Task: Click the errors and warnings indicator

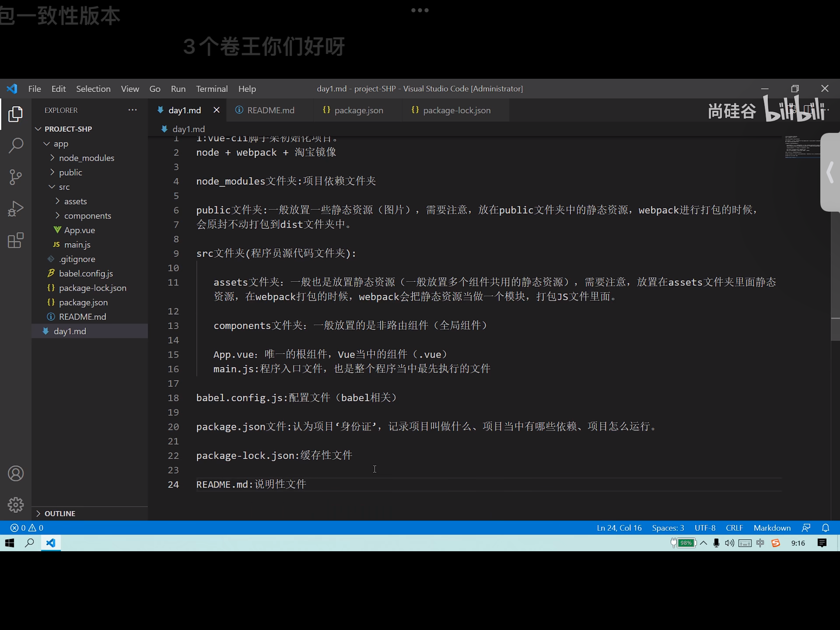Action: tap(27, 528)
